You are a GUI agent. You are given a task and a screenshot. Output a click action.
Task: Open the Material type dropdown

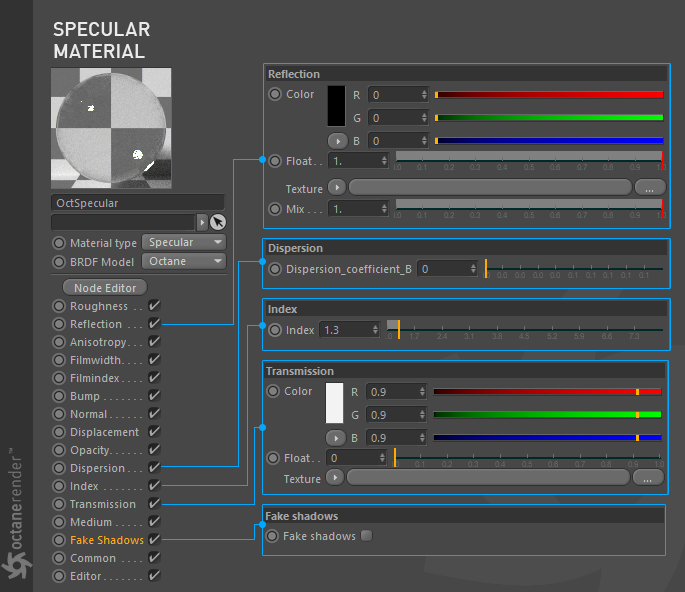point(184,242)
